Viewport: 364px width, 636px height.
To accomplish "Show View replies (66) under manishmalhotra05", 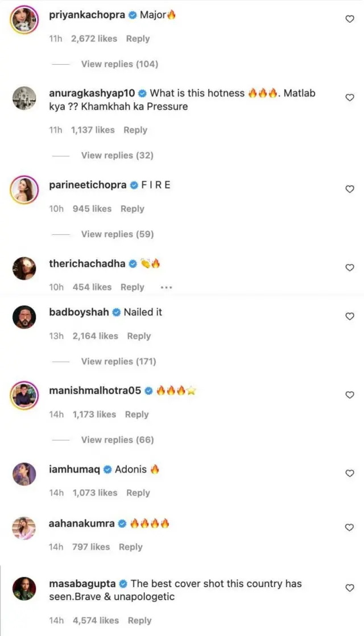I will click(117, 440).
